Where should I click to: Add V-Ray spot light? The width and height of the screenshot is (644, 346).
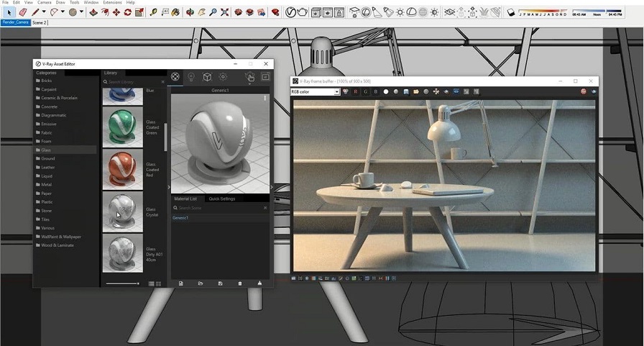pos(377,12)
